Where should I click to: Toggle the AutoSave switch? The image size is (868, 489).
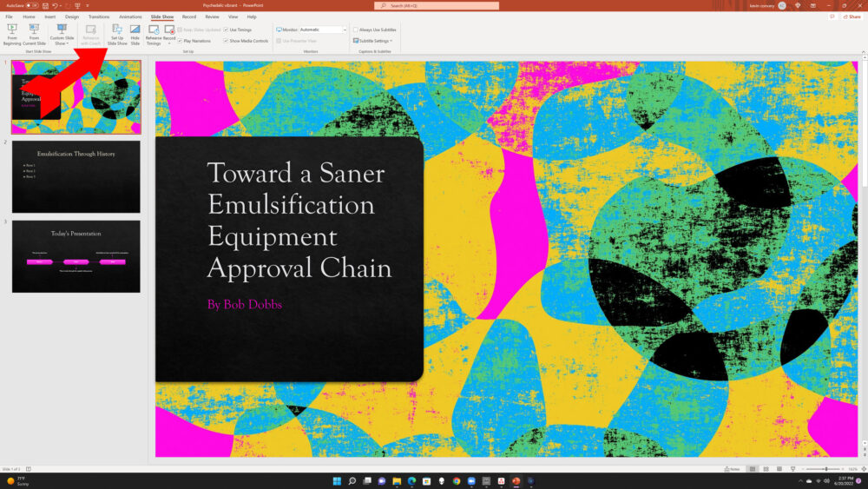pyautogui.click(x=32, y=5)
